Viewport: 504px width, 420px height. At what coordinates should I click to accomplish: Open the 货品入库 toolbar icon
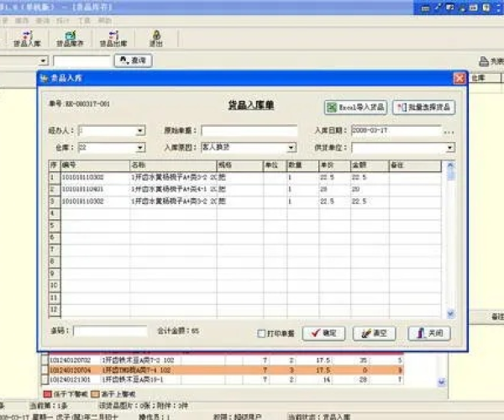[x=27, y=39]
